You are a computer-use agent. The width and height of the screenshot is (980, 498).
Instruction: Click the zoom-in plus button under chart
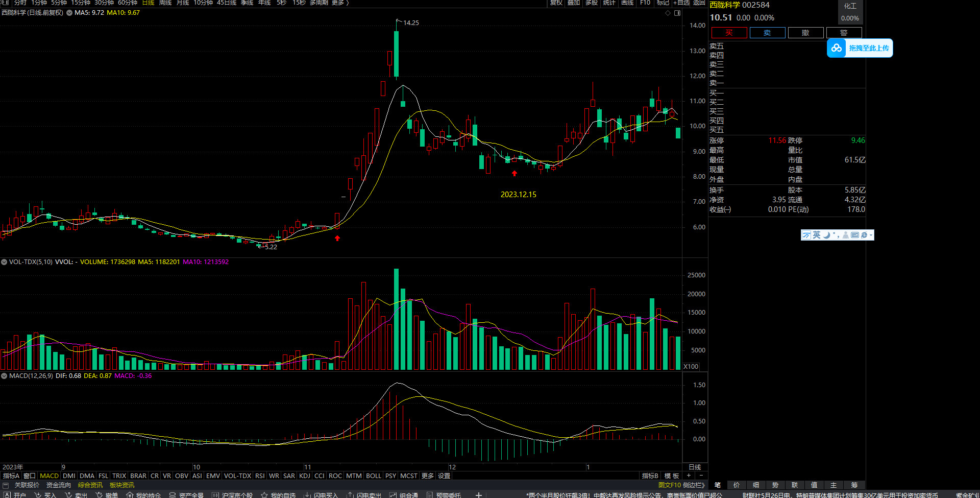coord(689,476)
